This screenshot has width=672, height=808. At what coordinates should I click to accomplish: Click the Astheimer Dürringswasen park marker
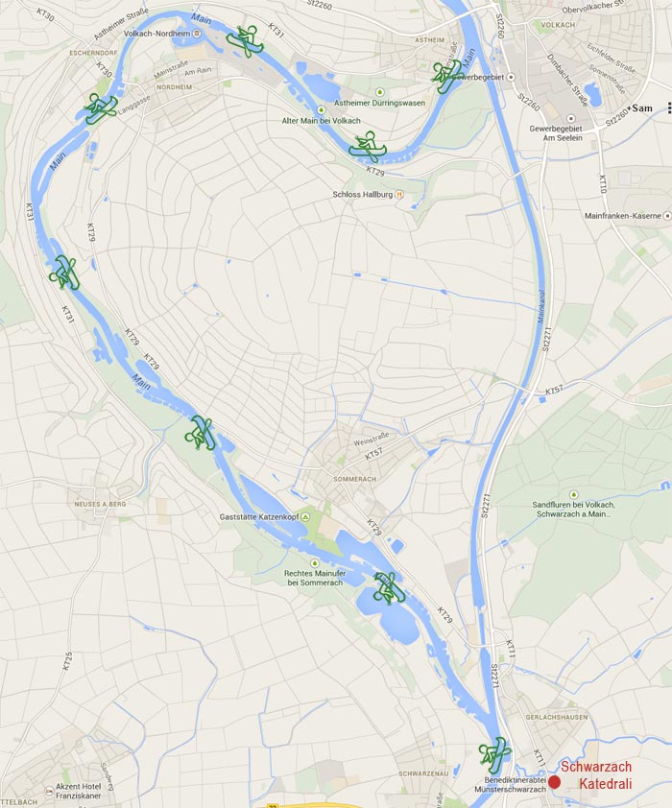pyautogui.click(x=380, y=92)
